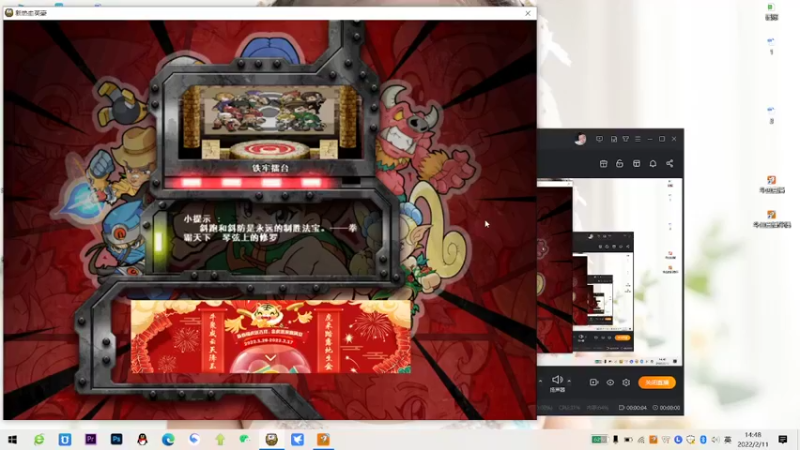
Task: Expand the chevron on the event banner
Action: tap(271, 358)
